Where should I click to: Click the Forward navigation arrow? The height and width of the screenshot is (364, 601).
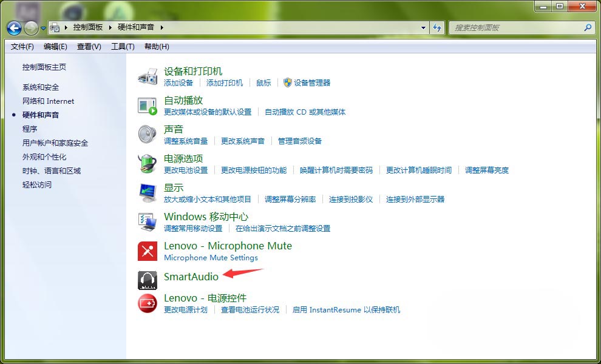(x=31, y=27)
